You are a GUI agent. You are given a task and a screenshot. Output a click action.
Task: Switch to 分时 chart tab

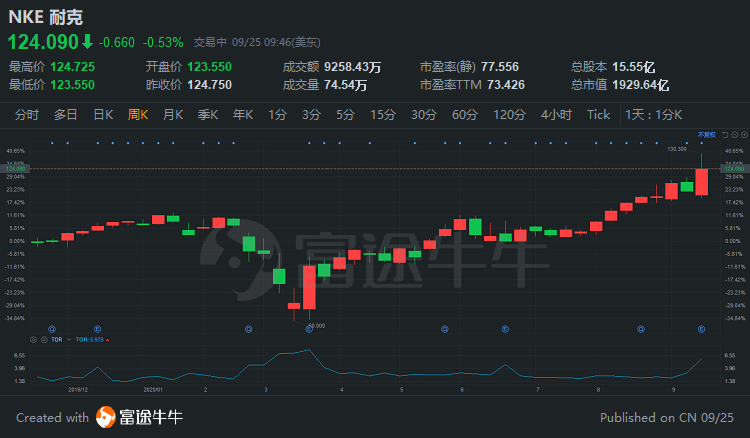(x=27, y=115)
